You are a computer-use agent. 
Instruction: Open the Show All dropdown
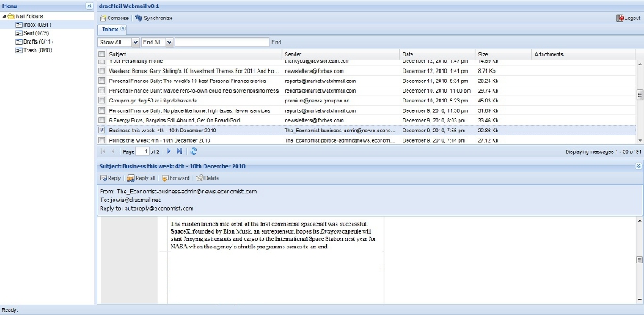(135, 42)
